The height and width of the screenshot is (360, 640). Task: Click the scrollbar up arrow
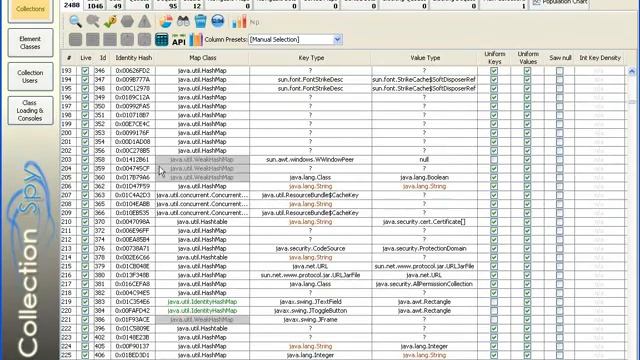(632, 71)
